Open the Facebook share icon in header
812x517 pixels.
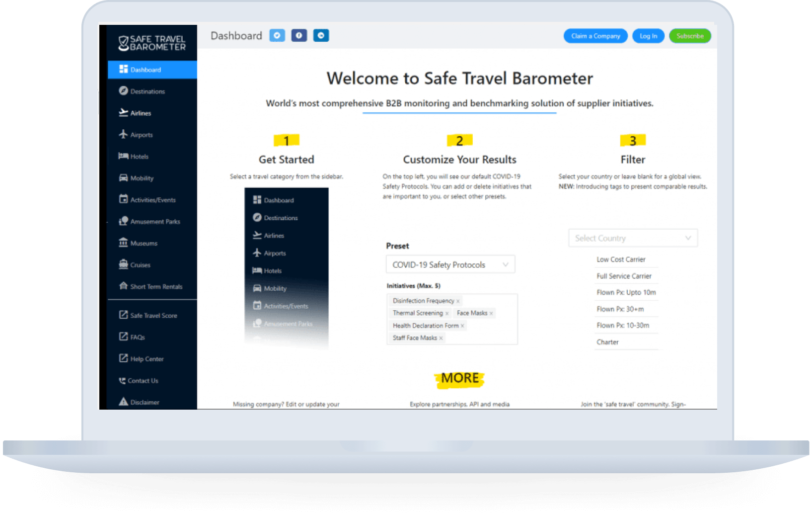click(x=299, y=36)
